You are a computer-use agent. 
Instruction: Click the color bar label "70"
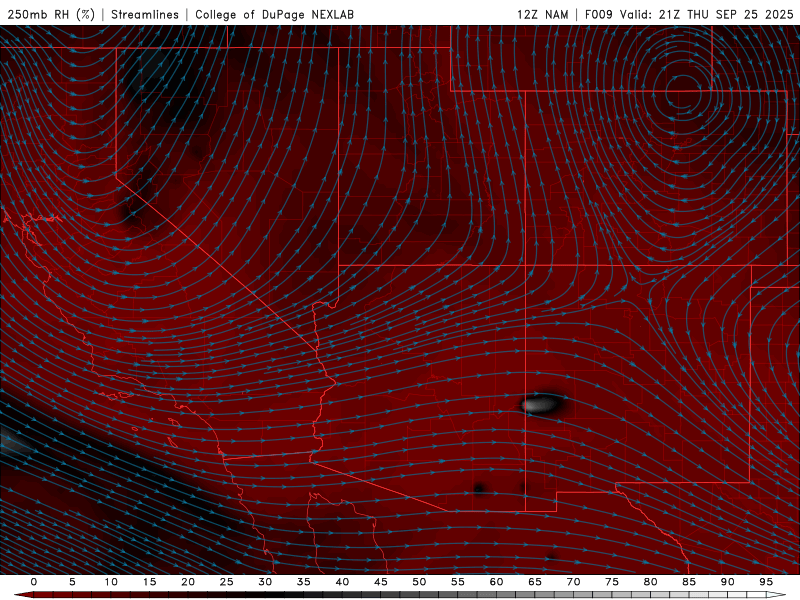pyautogui.click(x=573, y=582)
